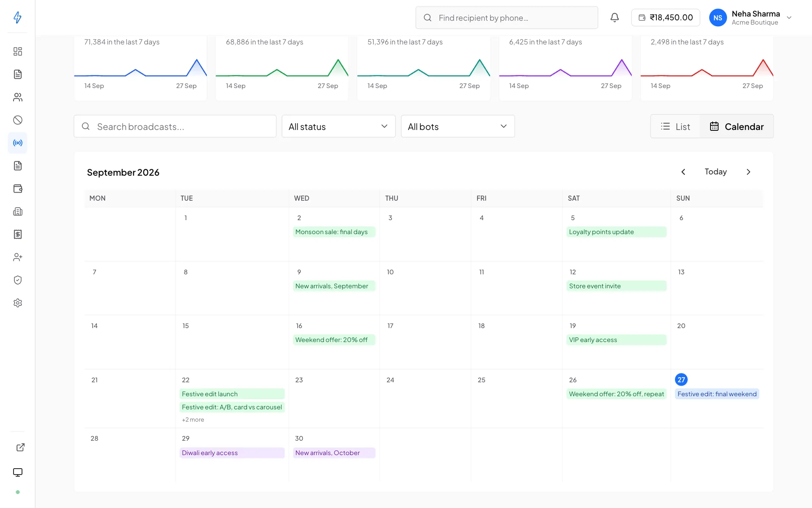812x508 pixels.
Task: Click date 29 in the calendar
Action: [186, 438]
